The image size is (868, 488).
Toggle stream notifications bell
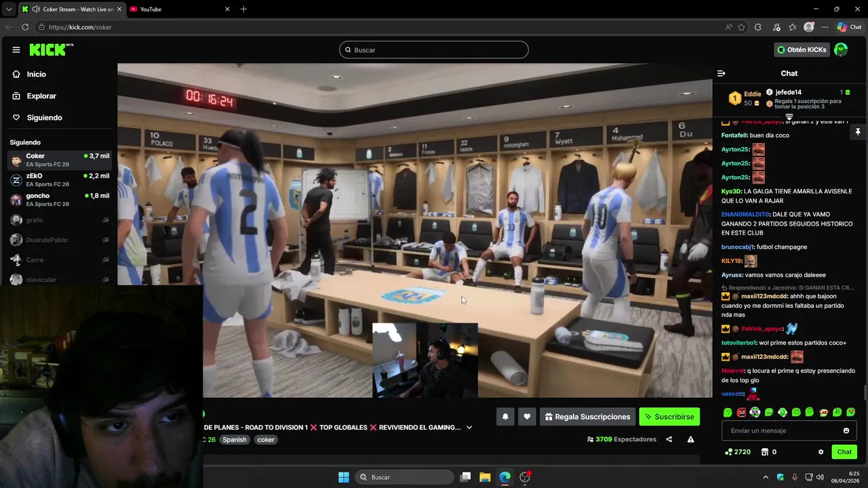pyautogui.click(x=505, y=417)
